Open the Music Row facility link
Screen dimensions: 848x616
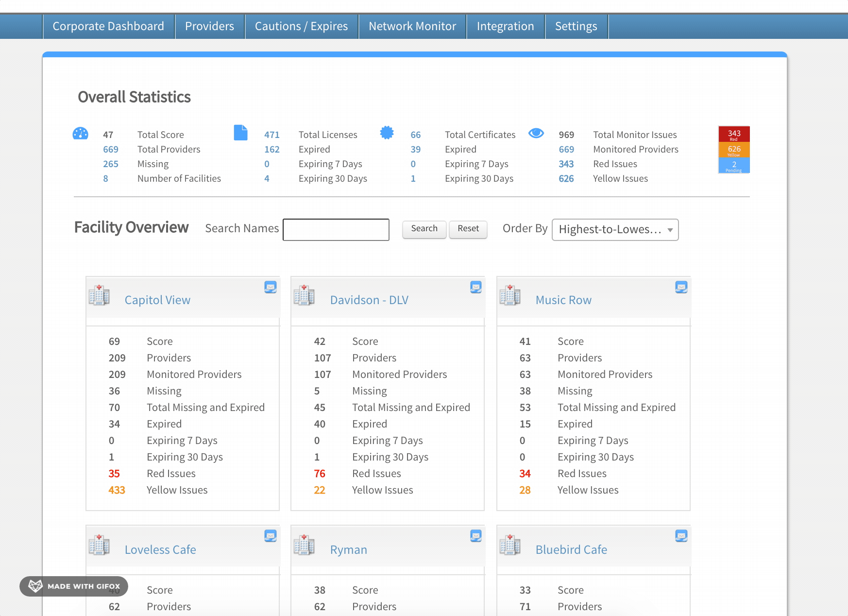tap(563, 300)
